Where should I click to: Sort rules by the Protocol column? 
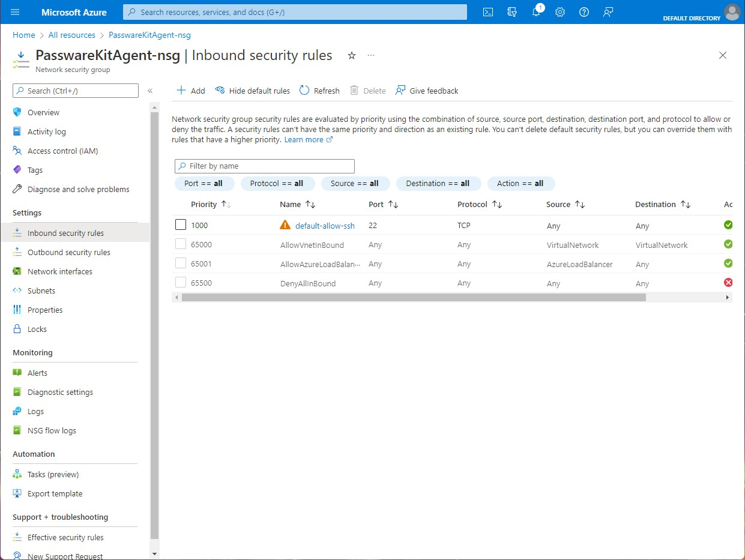[x=480, y=205]
